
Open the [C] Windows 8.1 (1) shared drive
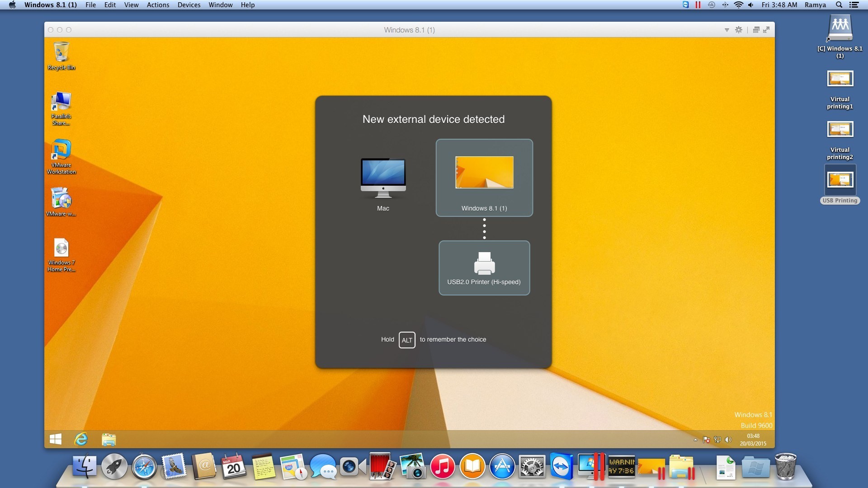click(840, 36)
